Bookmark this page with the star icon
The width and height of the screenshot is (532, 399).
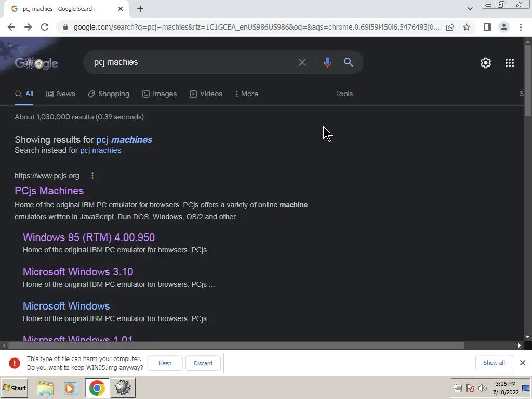467,27
